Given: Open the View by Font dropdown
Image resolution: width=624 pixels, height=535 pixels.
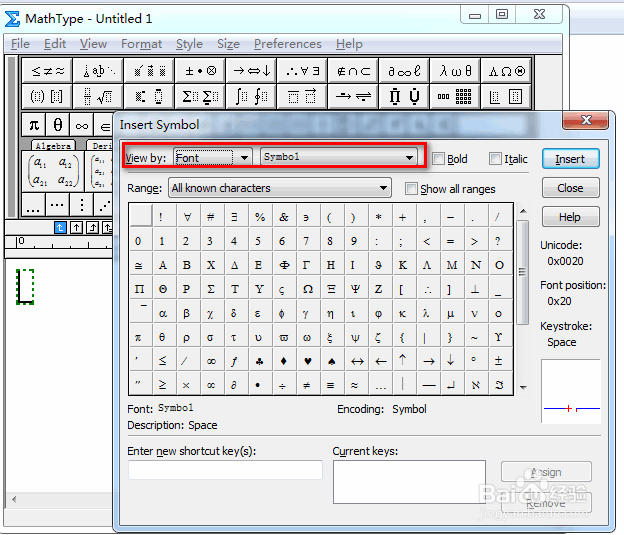Looking at the screenshot, I should click(213, 158).
